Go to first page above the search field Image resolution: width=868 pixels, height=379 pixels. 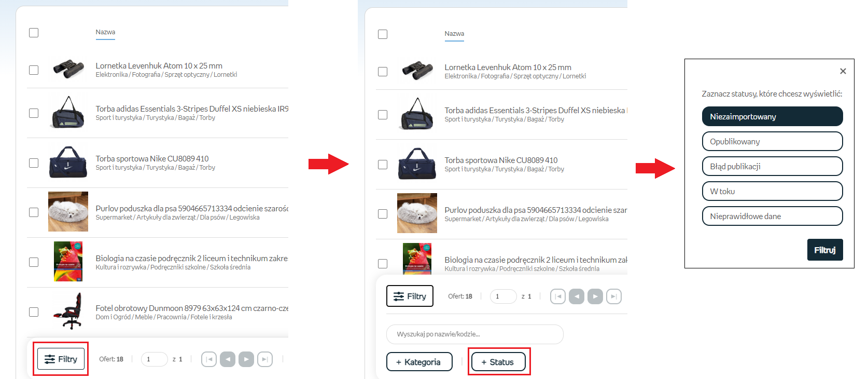[x=558, y=296]
